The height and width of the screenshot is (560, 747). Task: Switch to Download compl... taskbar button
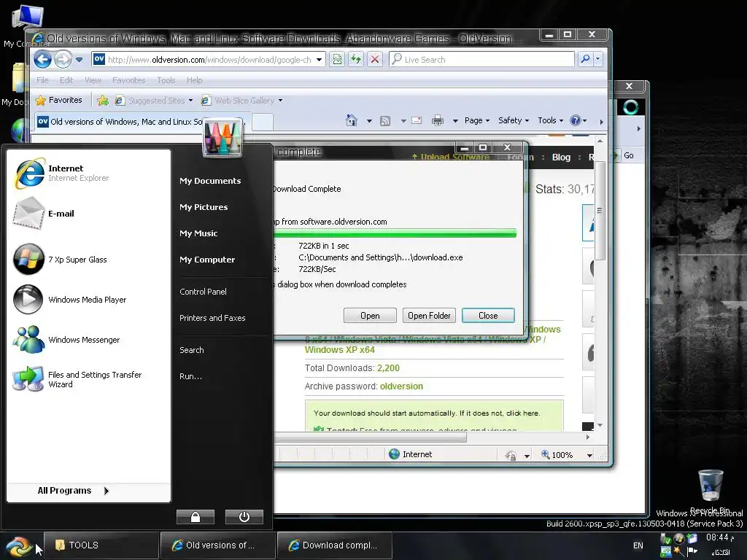coord(334,545)
